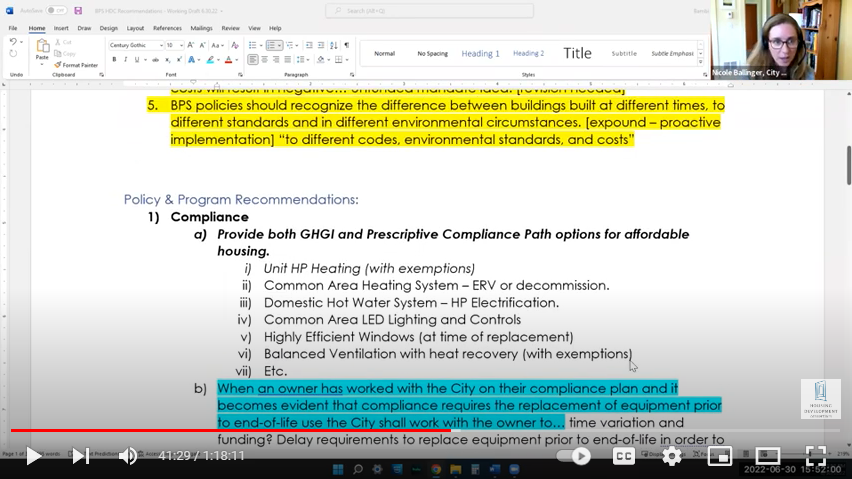Toggle video autoplay switch
Viewport: 852px width, 479px height.
click(574, 456)
